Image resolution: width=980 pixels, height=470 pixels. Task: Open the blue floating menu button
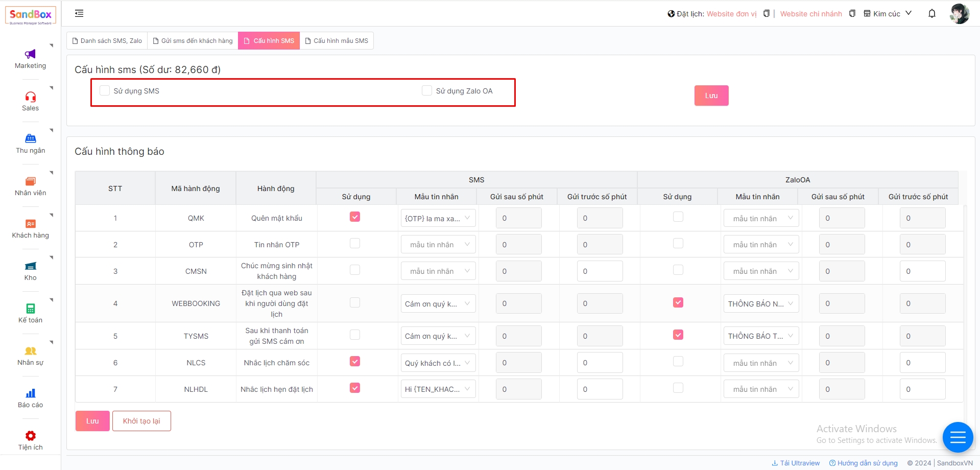(958, 437)
